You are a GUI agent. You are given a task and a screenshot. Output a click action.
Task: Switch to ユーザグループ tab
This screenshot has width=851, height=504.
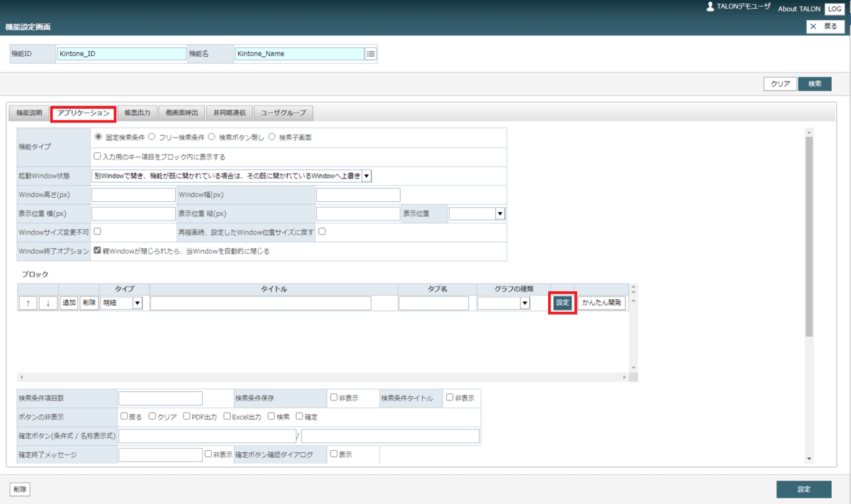point(284,113)
